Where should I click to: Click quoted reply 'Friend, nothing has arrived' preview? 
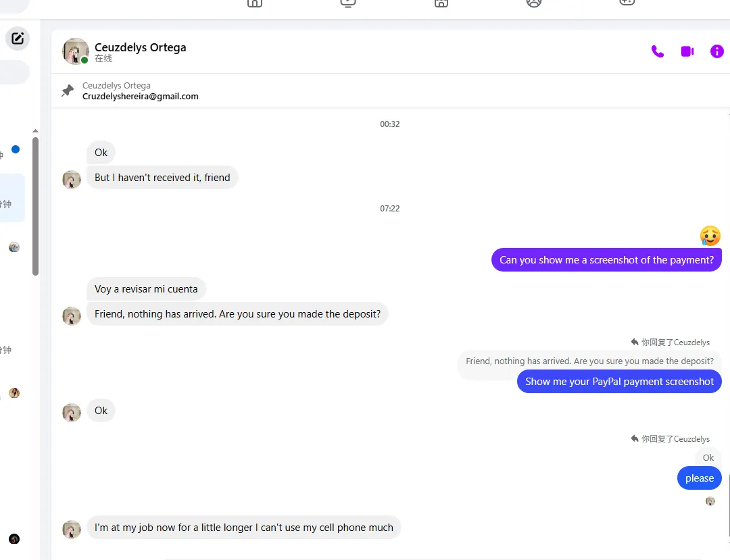589,361
